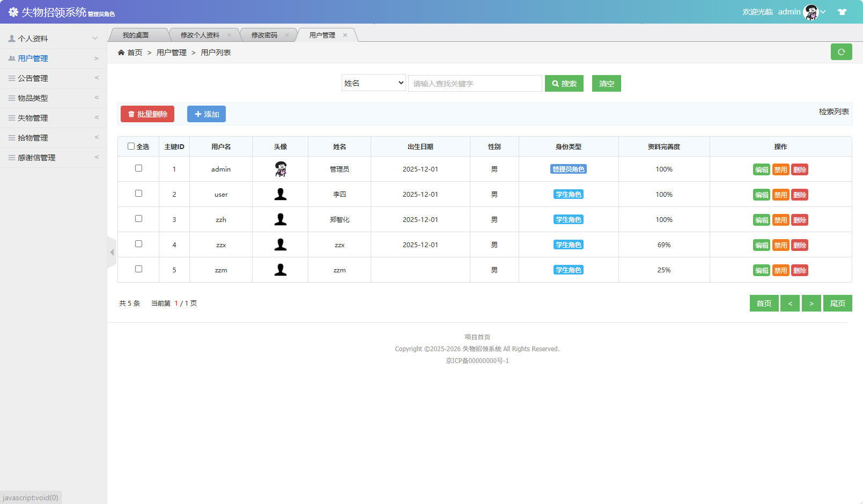This screenshot has width=863, height=504.
Task: Select the checkbox in the zzm row
Action: (138, 269)
